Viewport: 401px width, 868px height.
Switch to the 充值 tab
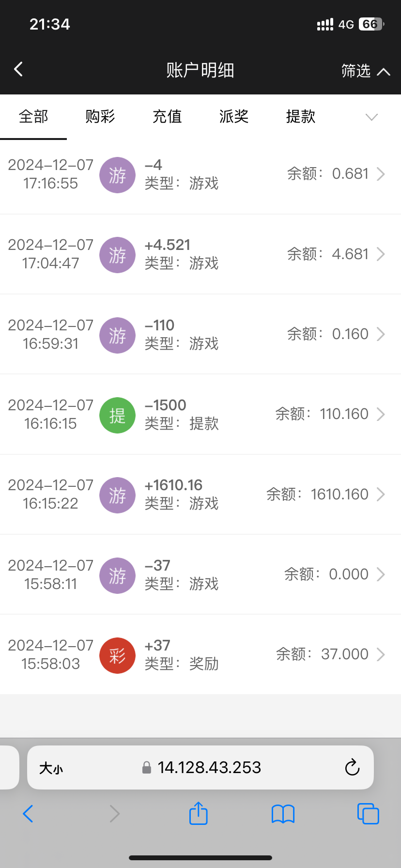tap(167, 117)
